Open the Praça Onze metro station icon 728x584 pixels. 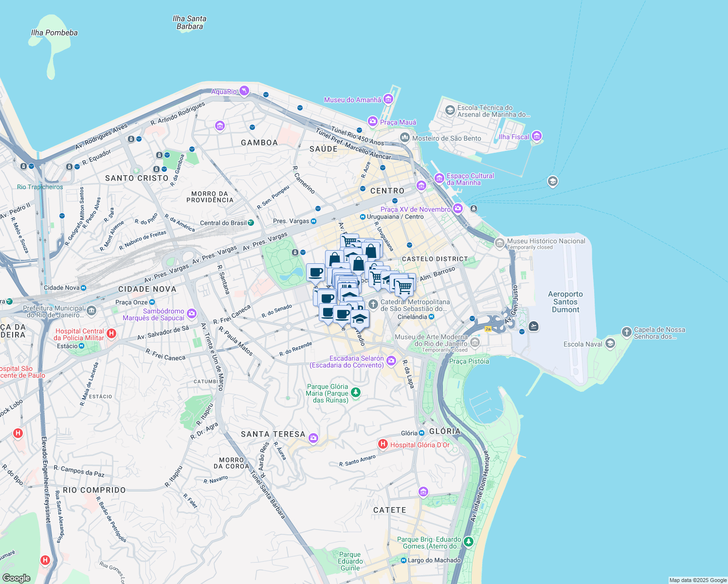point(152,302)
